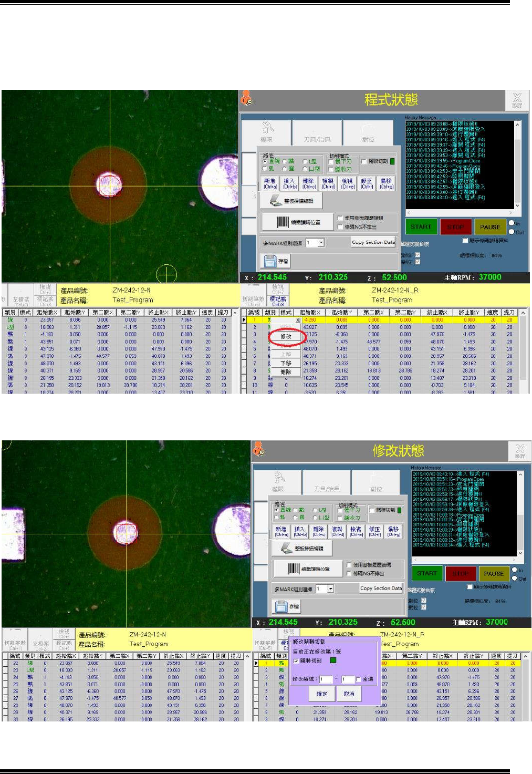This screenshot has height=774, width=532.
Task: Open 權限 key button in 程式狀態 window
Action: tap(266, 132)
